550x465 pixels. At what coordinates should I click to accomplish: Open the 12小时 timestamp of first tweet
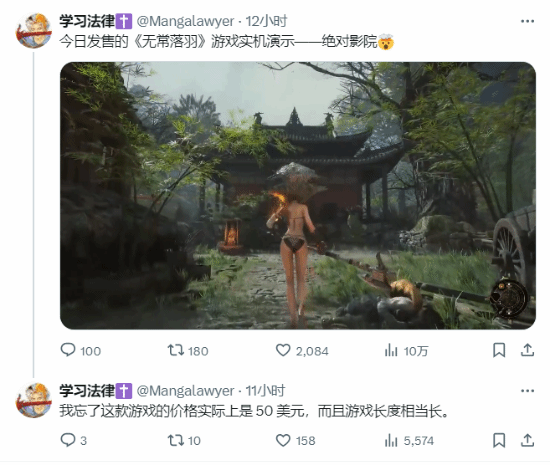pos(266,21)
